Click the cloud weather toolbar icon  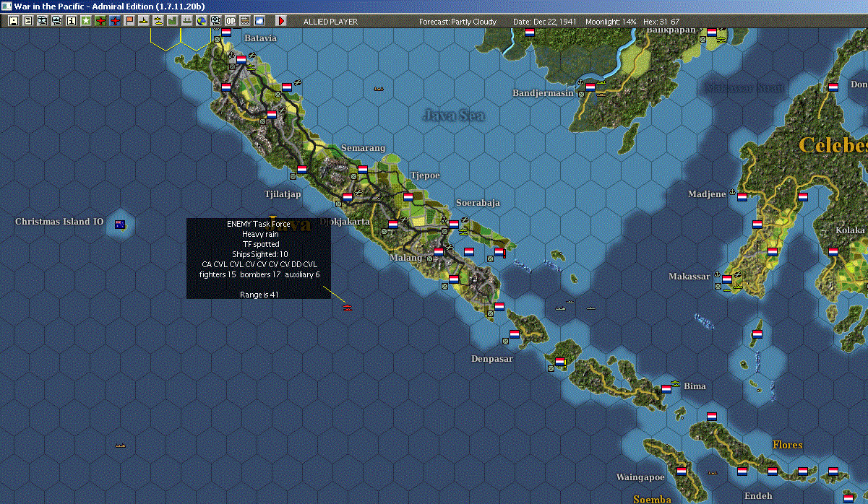click(259, 21)
